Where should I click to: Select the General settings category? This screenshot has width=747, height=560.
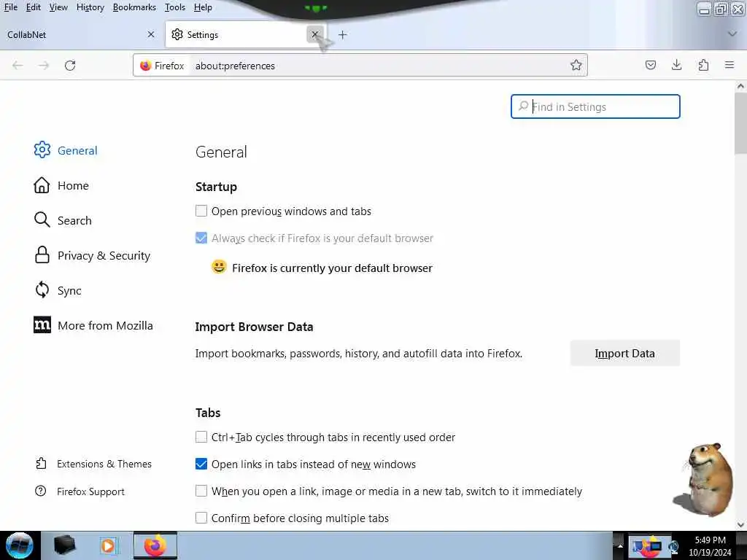coord(66,150)
